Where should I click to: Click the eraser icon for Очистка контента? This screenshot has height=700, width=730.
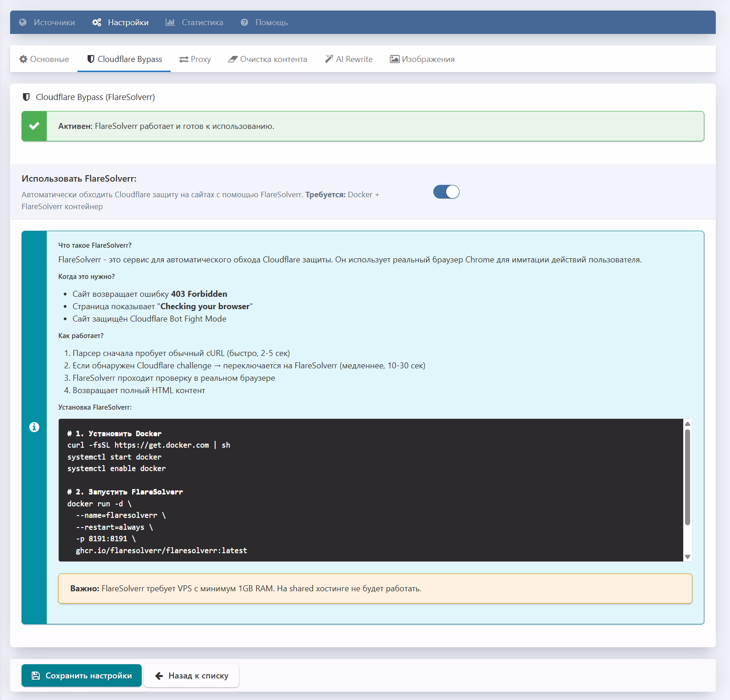tap(233, 59)
